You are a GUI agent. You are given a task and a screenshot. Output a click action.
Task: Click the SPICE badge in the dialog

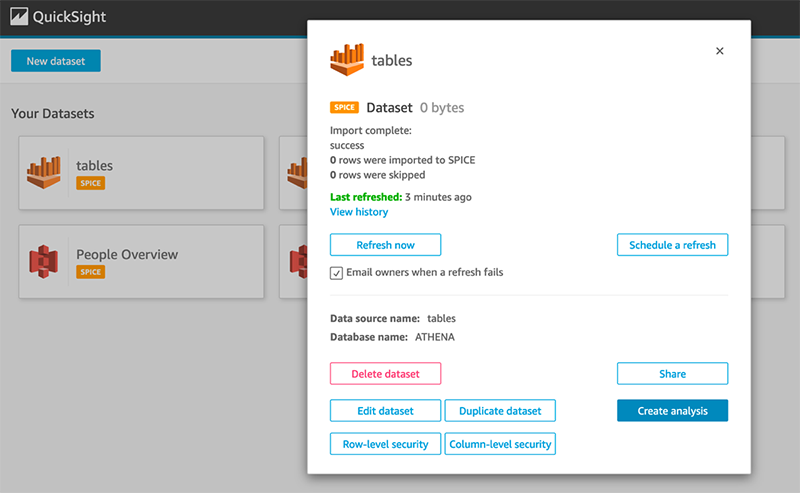coord(344,107)
